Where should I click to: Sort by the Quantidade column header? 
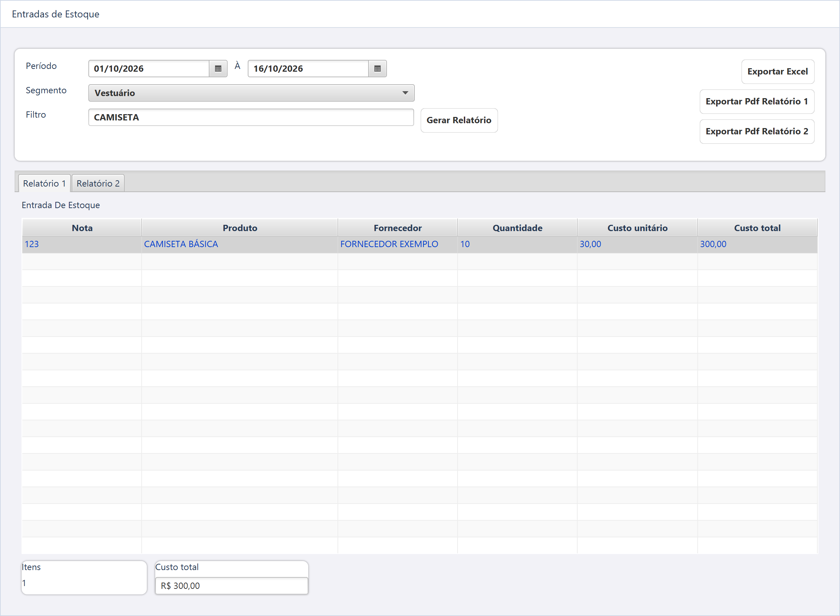coord(517,228)
